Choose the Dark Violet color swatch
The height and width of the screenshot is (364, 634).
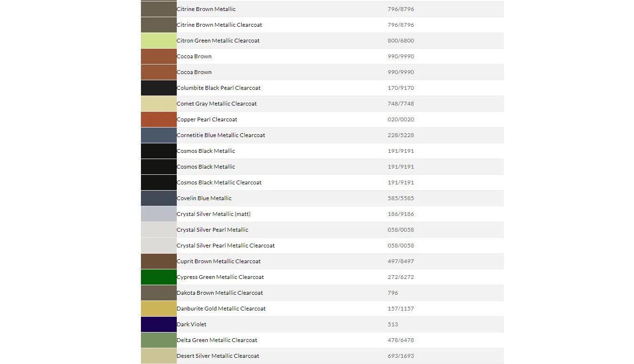[x=159, y=324]
